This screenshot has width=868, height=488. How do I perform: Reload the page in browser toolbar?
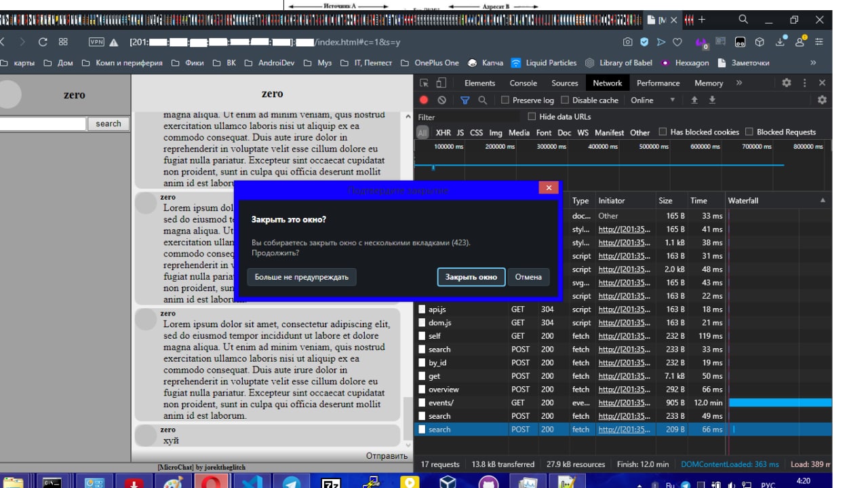click(43, 42)
